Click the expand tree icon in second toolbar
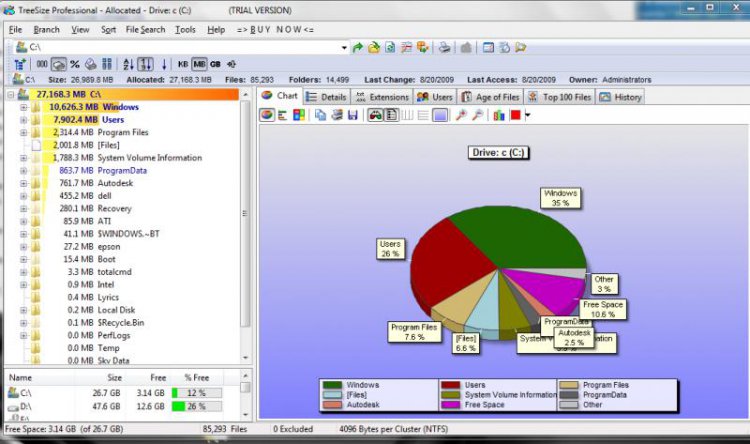 (x=20, y=64)
